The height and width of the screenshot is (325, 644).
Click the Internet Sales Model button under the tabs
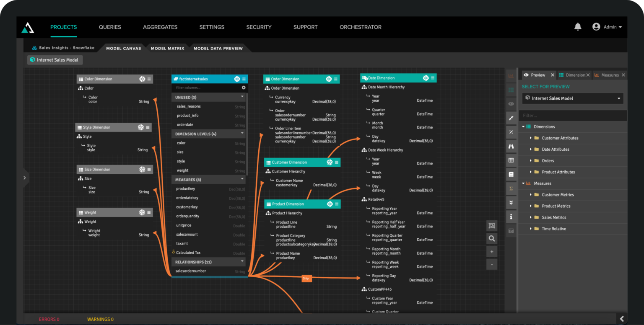tap(55, 59)
